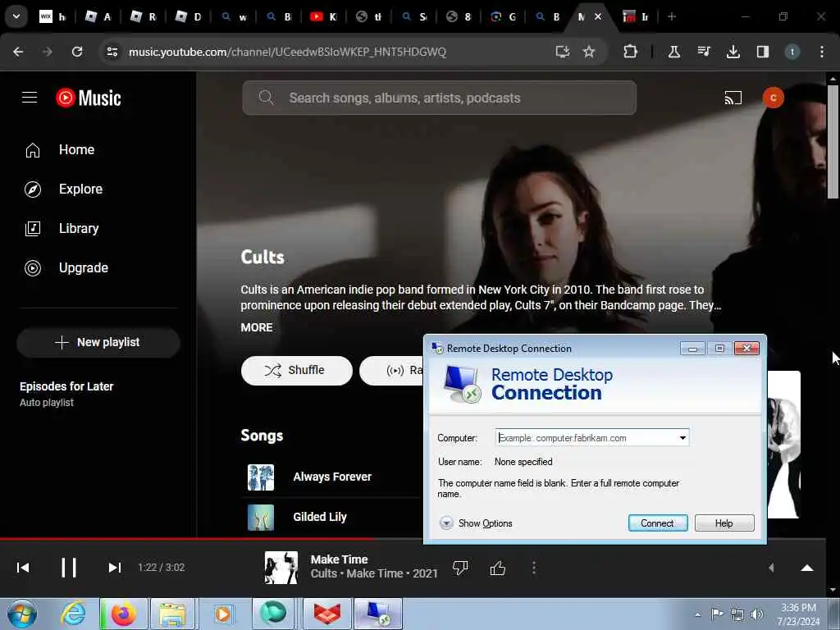Click Help in Remote Desktop Connection

click(x=724, y=523)
